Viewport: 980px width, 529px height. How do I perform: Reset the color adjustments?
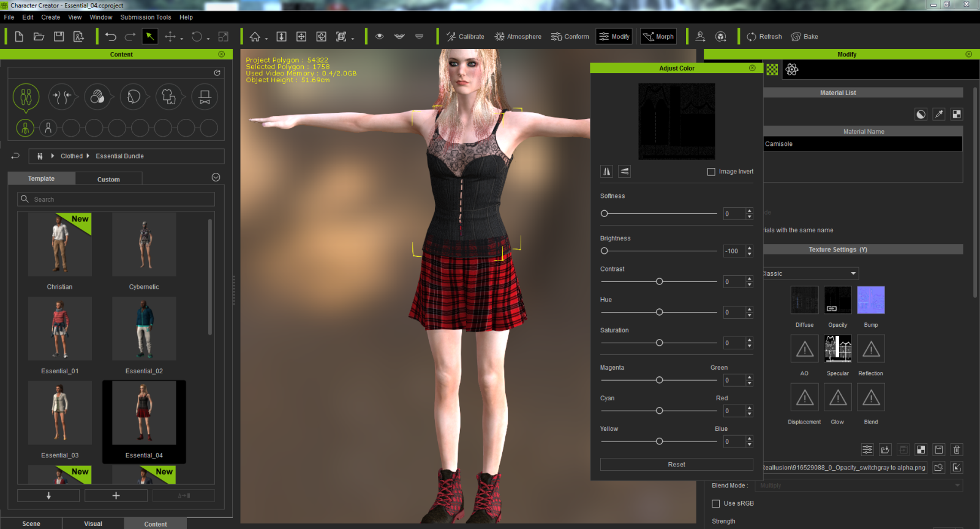tap(677, 465)
